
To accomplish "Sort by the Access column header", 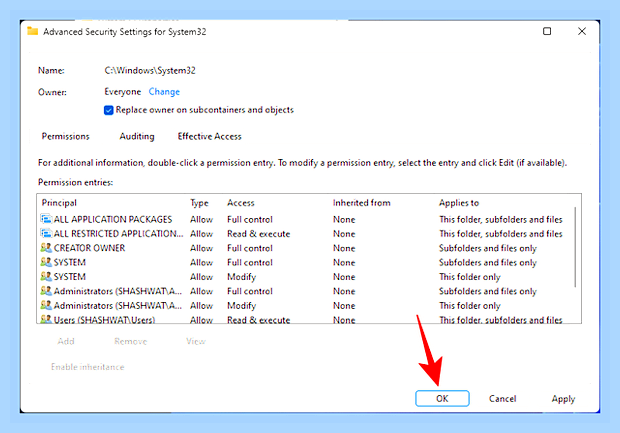I will point(240,203).
